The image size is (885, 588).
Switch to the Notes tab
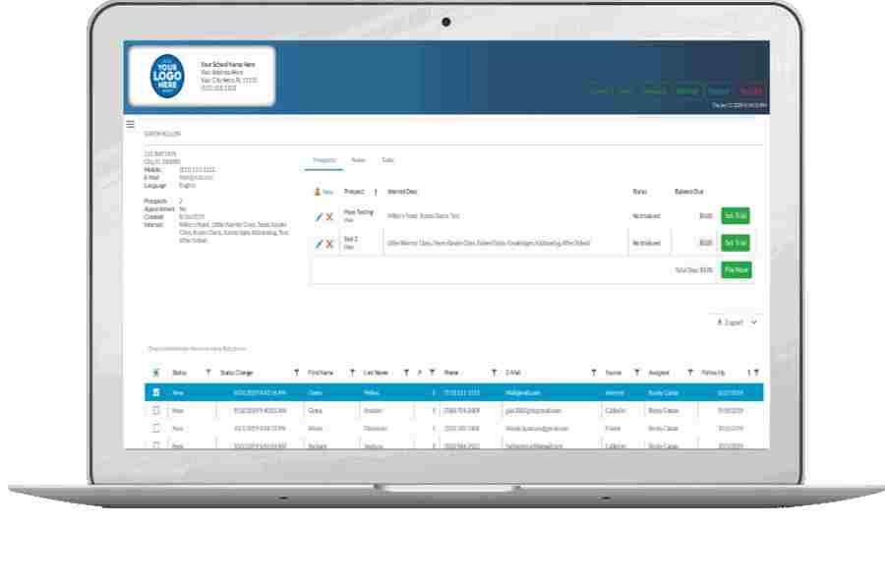[x=358, y=160]
